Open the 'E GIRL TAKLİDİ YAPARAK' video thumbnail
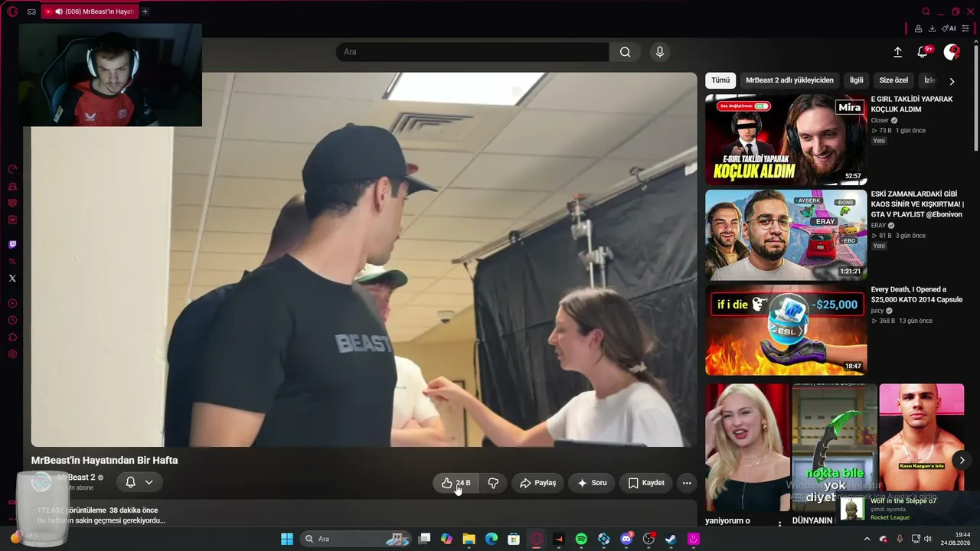 [786, 140]
